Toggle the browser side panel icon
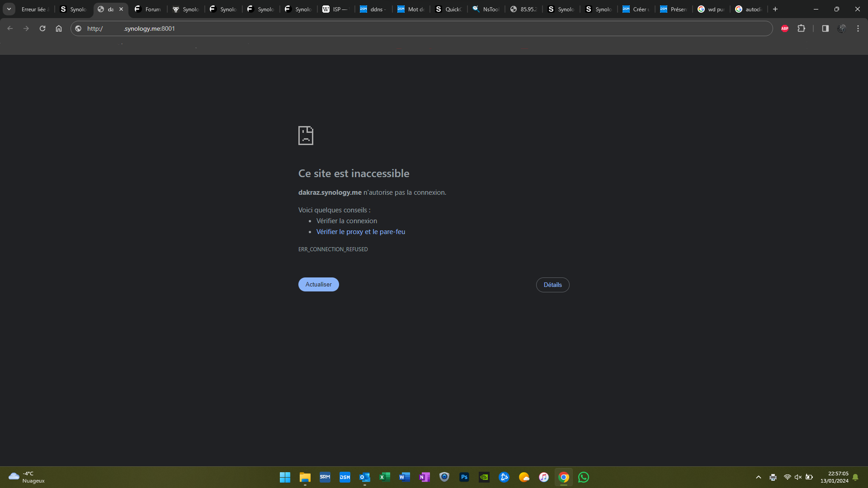The height and width of the screenshot is (488, 868). click(825, 28)
